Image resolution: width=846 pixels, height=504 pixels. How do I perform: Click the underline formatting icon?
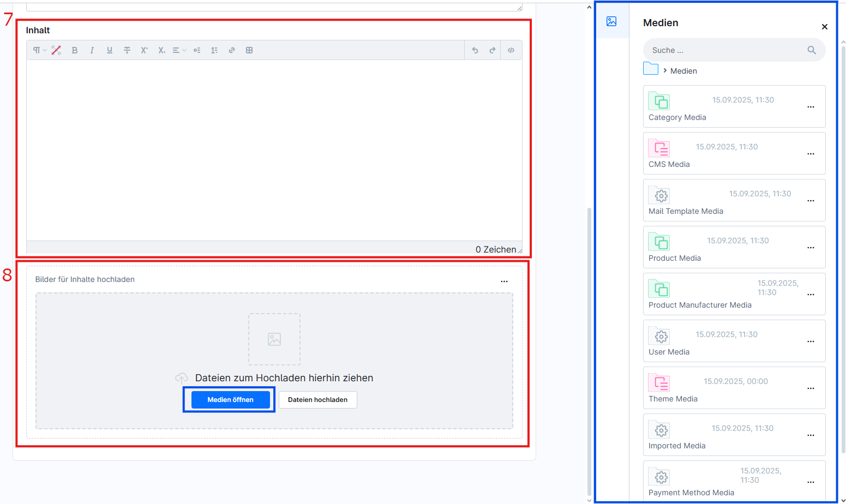tap(110, 50)
